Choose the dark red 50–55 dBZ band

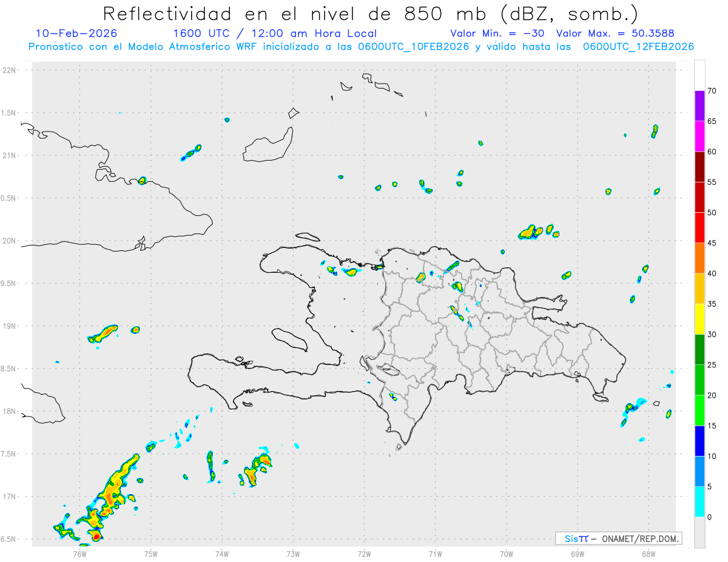coord(699,197)
